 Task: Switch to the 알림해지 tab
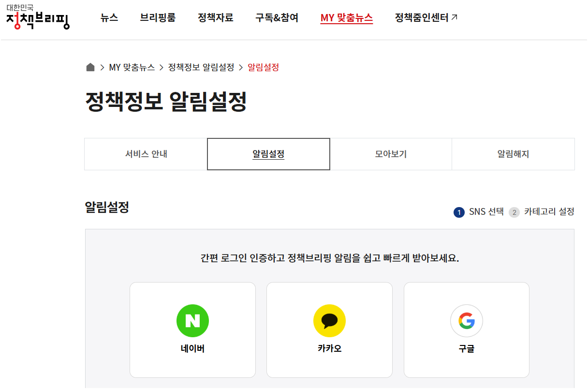tap(513, 154)
